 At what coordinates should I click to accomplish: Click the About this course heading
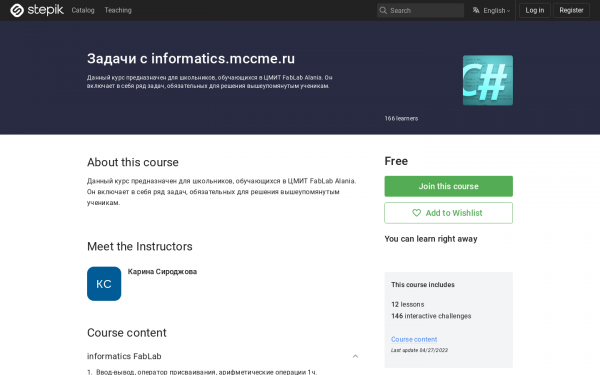pyautogui.click(x=133, y=162)
